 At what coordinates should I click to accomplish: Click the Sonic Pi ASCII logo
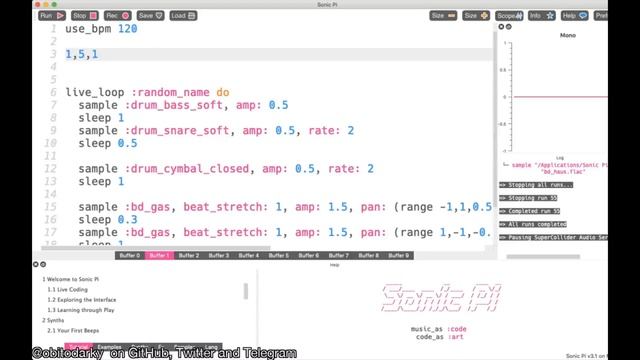pyautogui.click(x=441, y=298)
